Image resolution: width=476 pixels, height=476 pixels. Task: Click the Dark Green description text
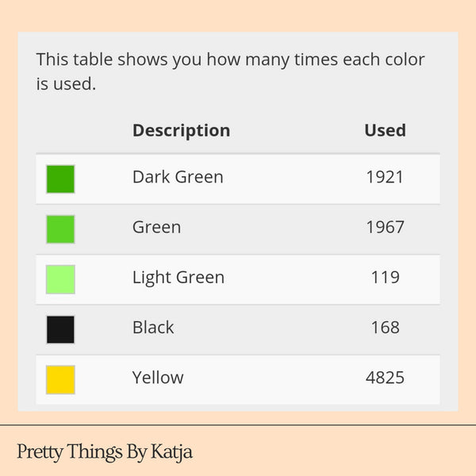point(178,177)
